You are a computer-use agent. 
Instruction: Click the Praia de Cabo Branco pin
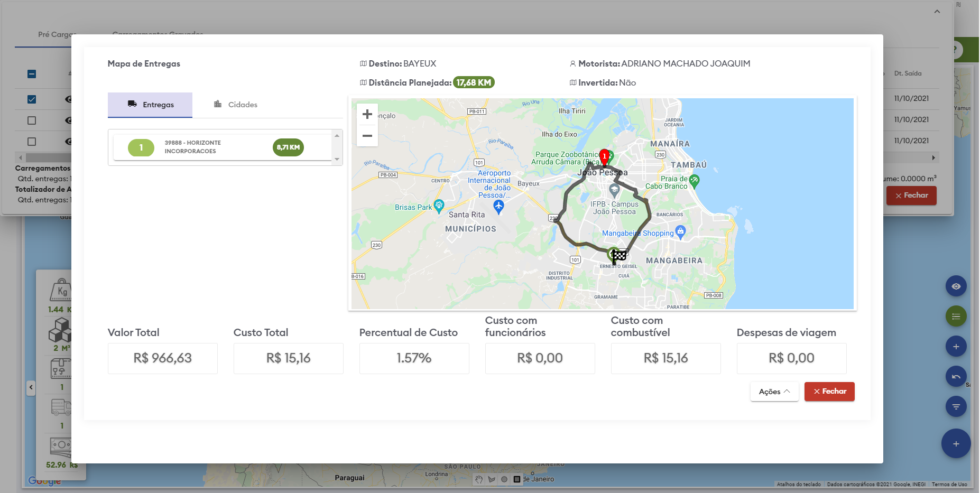(694, 181)
